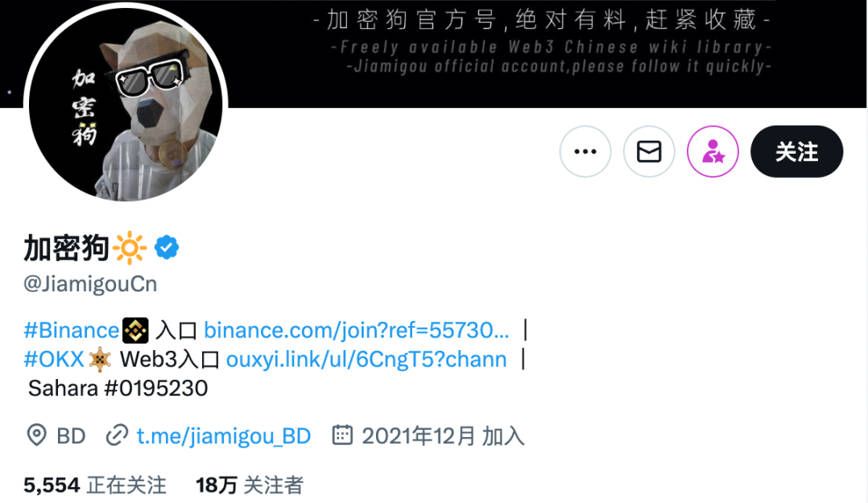Click the chain link icon beside Telegram URL
The height and width of the screenshot is (503, 868).
(x=117, y=435)
